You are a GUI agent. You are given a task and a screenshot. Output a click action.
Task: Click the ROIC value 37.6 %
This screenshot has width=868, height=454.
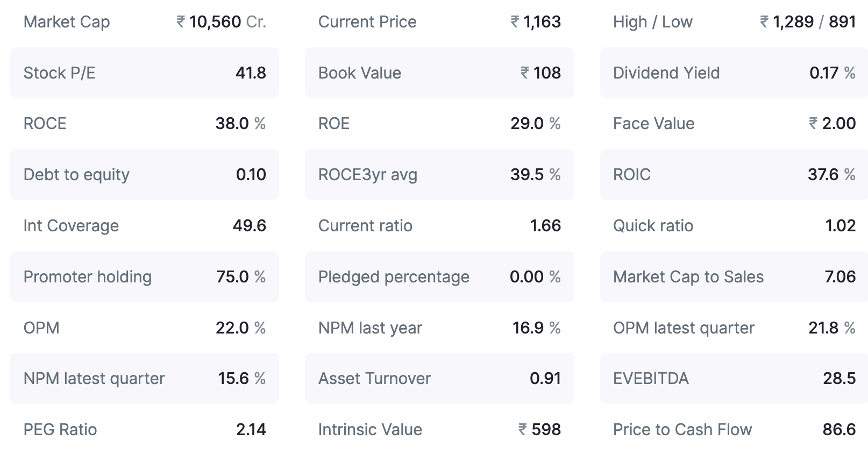coord(831,175)
